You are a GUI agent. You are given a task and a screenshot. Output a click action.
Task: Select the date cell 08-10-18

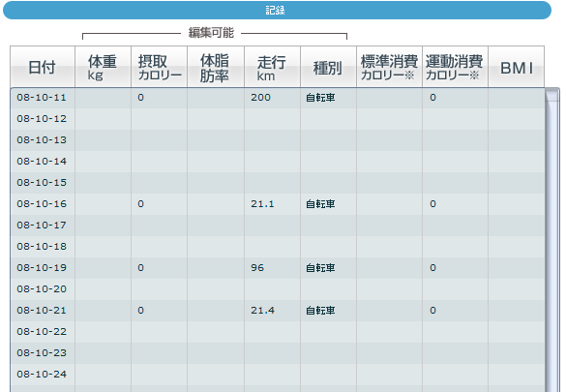click(x=43, y=247)
